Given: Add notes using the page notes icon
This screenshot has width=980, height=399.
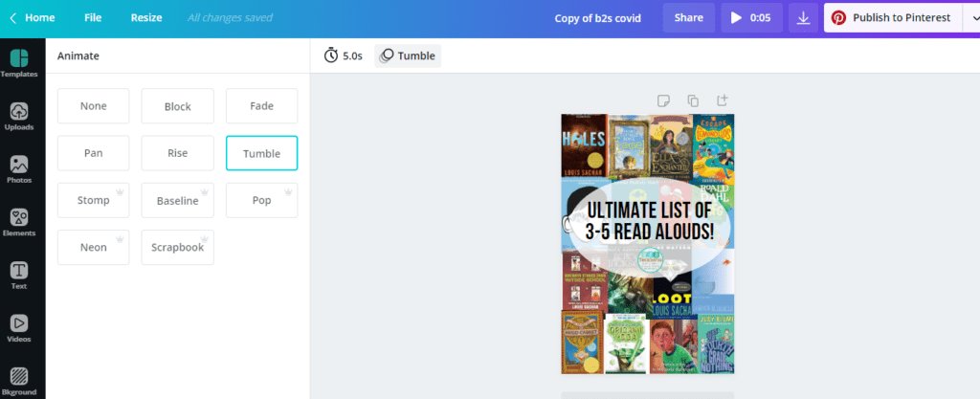Looking at the screenshot, I should tap(664, 100).
